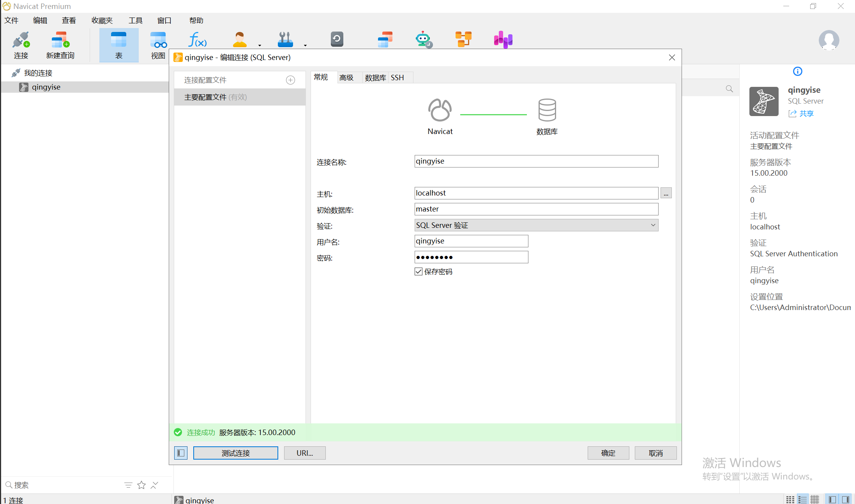Click the Model diagram toolbar icon

pos(463,39)
